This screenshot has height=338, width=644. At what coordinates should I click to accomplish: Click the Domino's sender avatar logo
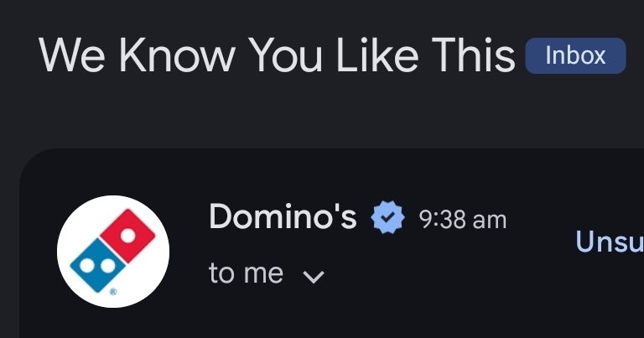pos(113,252)
